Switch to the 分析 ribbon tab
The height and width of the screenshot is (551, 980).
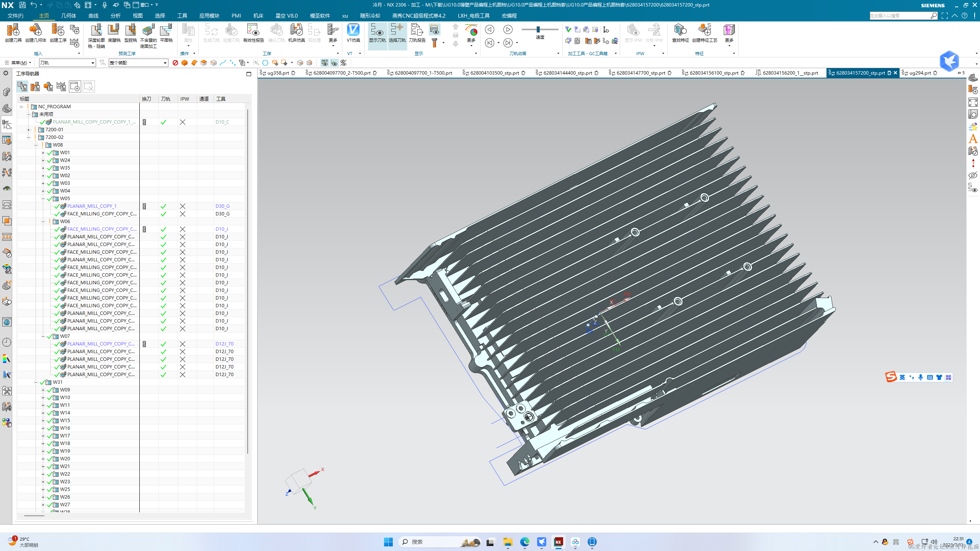click(115, 16)
